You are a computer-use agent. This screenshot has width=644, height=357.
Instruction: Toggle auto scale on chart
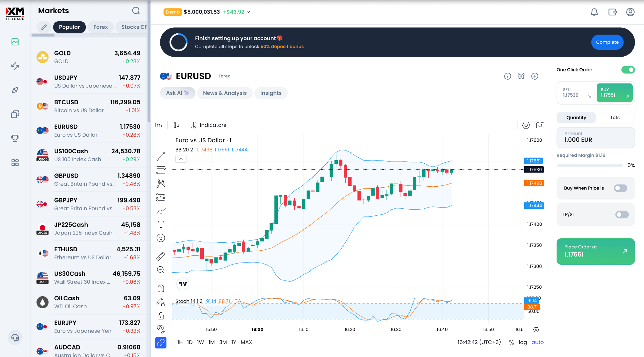click(x=537, y=342)
